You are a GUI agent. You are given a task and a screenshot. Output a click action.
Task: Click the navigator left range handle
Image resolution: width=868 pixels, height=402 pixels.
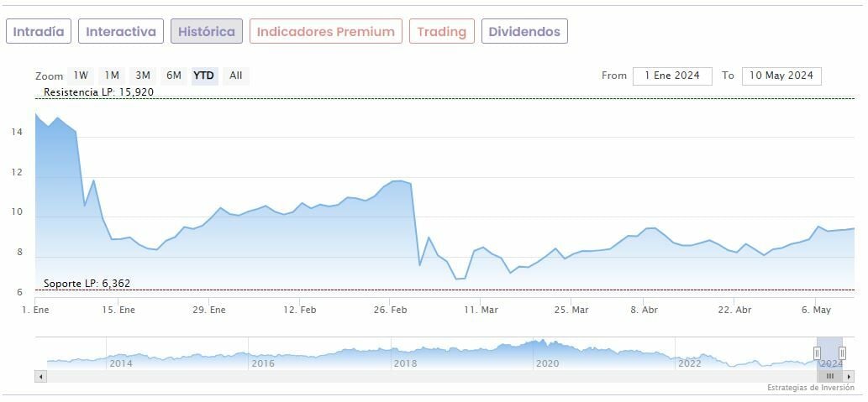pyautogui.click(x=817, y=352)
